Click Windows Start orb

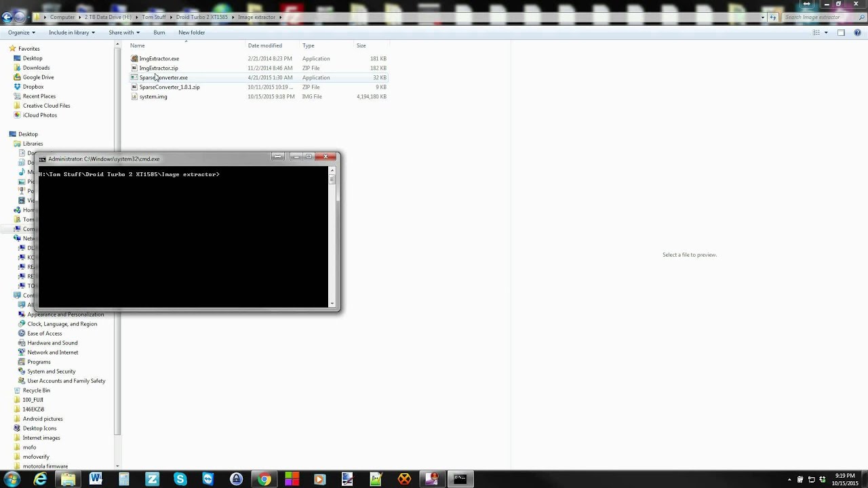(x=12, y=479)
